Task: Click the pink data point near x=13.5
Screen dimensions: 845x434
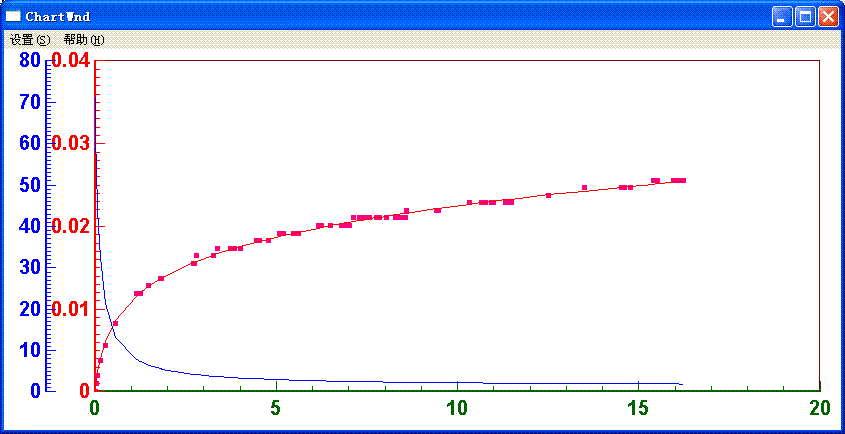Action: click(584, 188)
